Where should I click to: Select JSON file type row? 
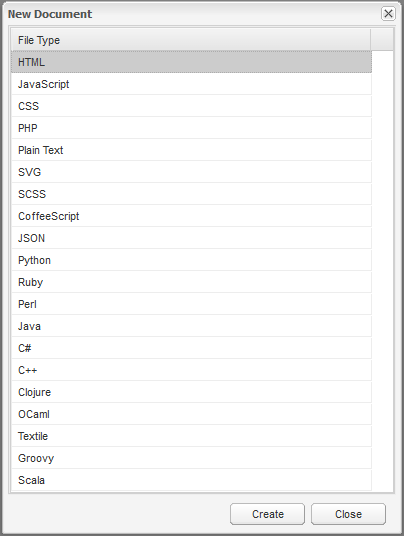point(191,238)
